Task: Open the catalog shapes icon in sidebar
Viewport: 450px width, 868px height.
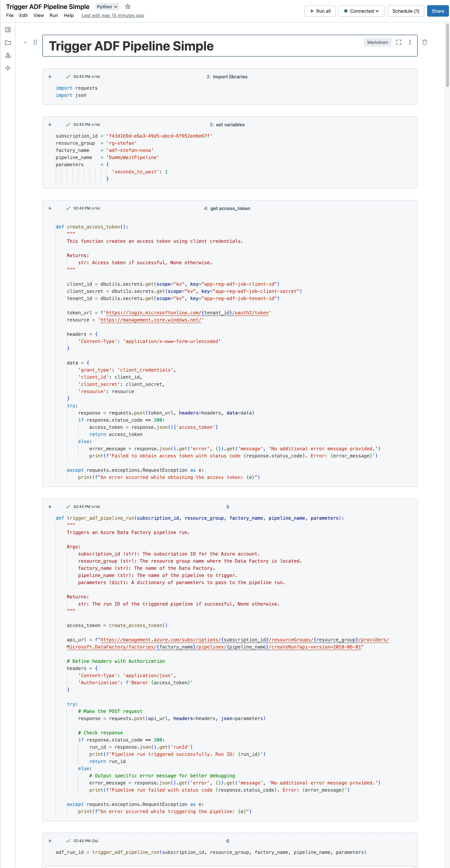Action: pyautogui.click(x=8, y=55)
